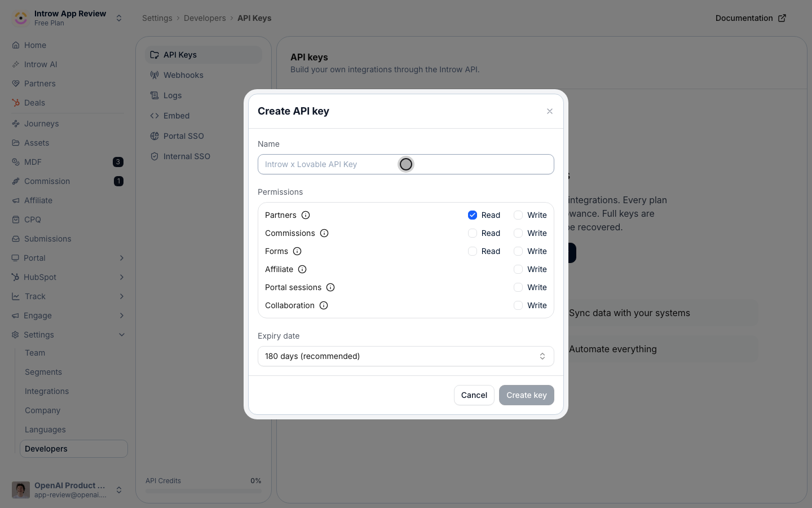Viewport: 812px width, 508px height.
Task: Click the Assets folder icon
Action: pyautogui.click(x=16, y=143)
